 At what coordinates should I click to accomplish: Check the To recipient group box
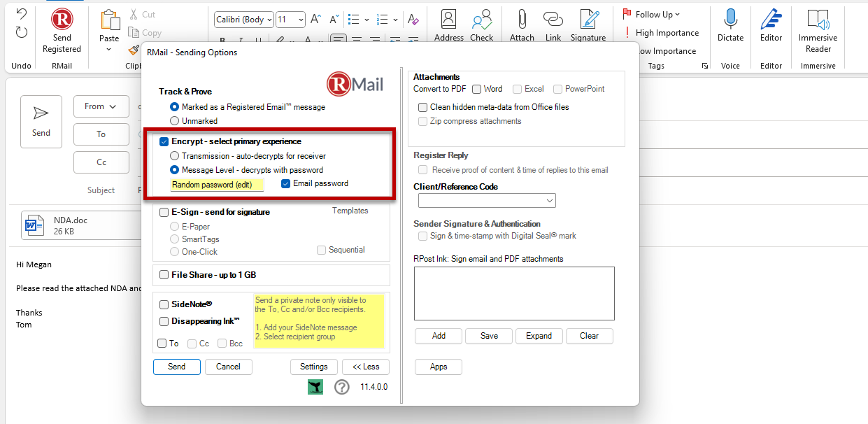tap(162, 344)
